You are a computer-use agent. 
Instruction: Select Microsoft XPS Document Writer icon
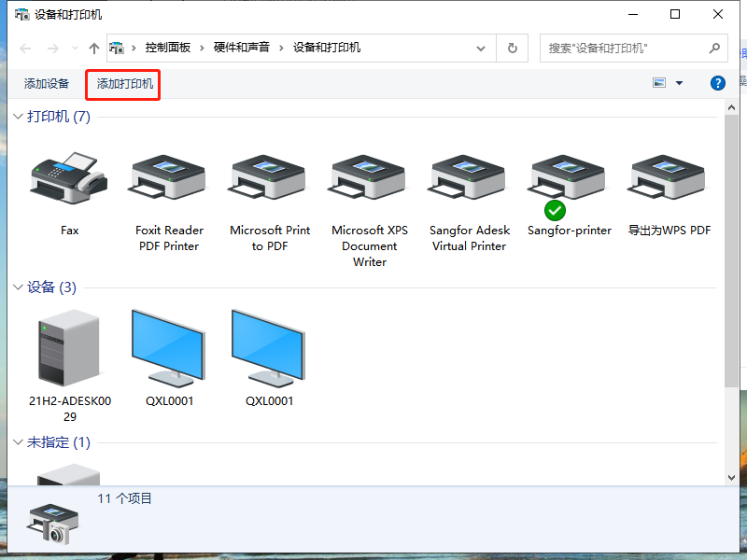coord(369,177)
